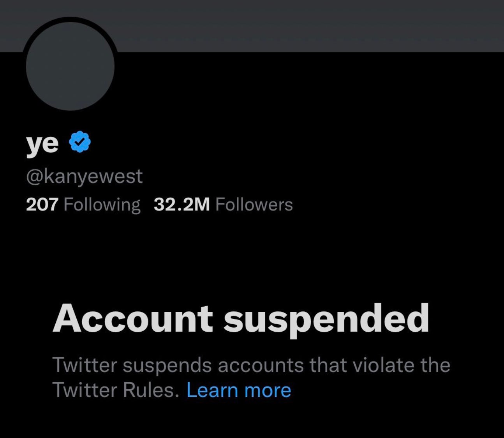Click "Twitter Rules." in the suspension notice
The image size is (504, 438).
pyautogui.click(x=116, y=390)
